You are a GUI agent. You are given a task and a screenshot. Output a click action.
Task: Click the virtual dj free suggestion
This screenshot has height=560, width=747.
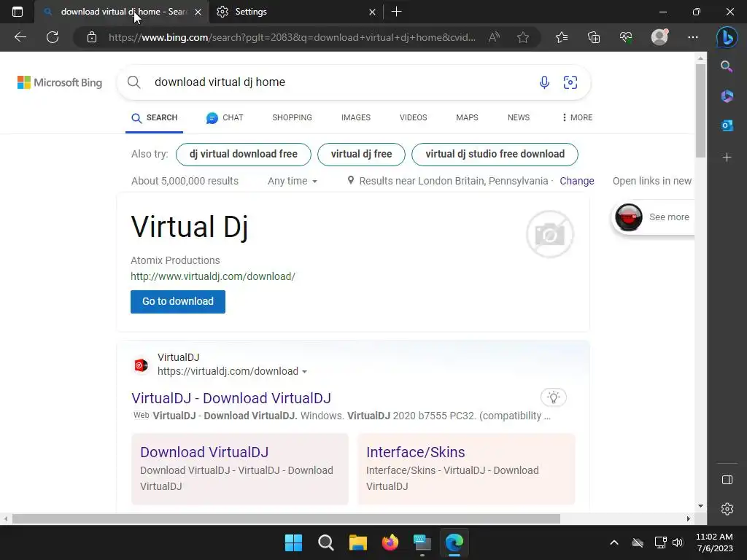point(361,155)
